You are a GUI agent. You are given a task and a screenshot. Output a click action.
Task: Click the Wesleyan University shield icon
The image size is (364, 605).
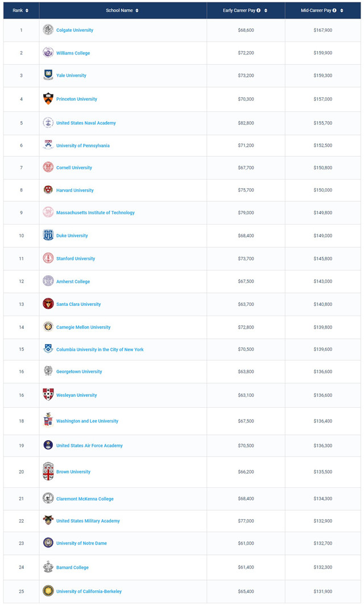point(48,395)
